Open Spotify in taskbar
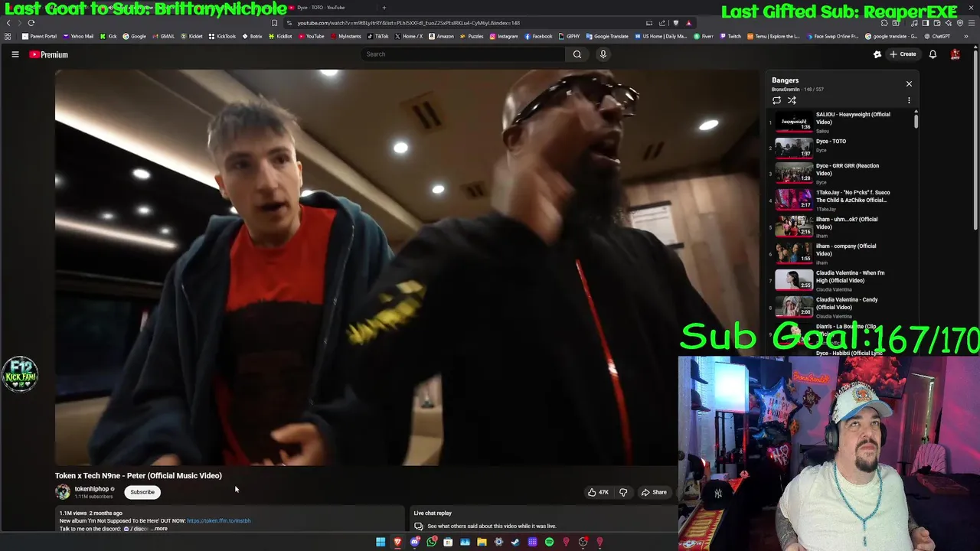 [549, 542]
